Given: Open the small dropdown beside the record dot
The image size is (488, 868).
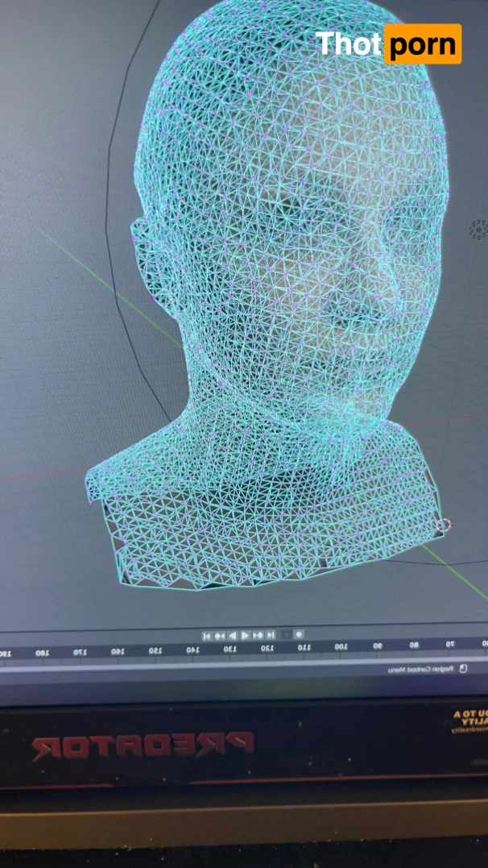Looking at the screenshot, I should click(287, 634).
